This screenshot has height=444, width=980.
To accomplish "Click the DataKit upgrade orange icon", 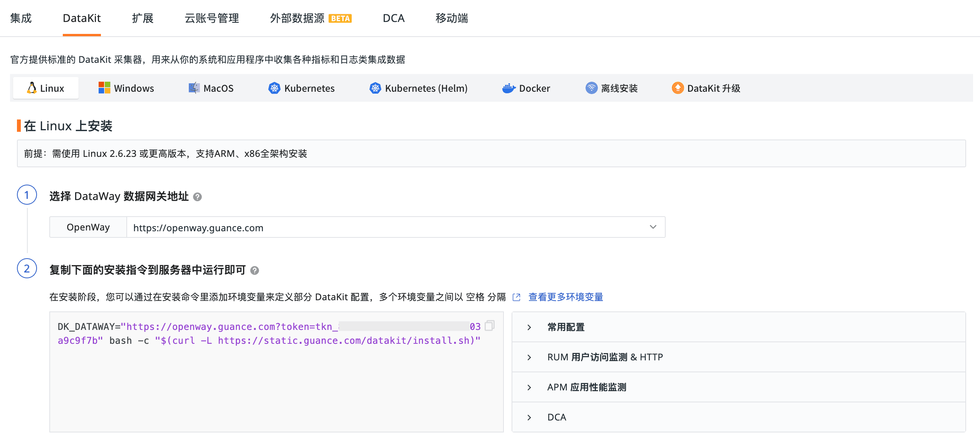I will [678, 88].
